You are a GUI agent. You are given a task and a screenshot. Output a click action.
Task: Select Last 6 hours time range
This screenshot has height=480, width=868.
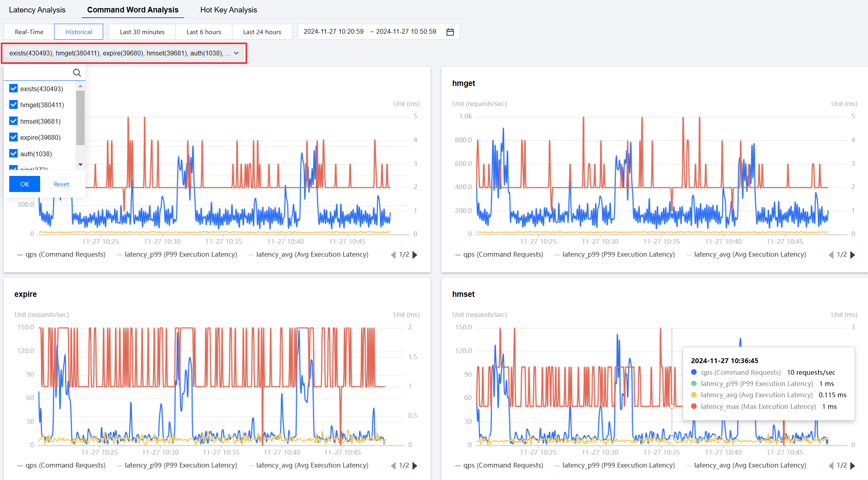tap(203, 32)
